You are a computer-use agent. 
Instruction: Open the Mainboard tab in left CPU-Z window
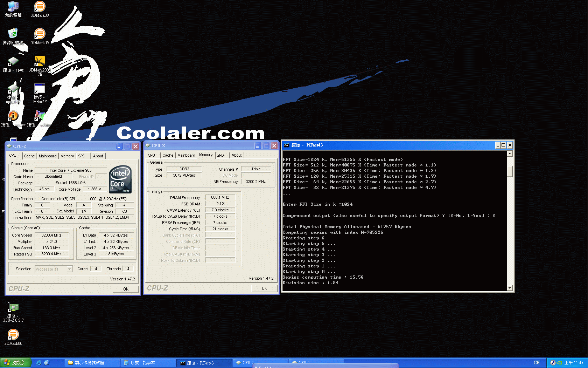tap(48, 156)
